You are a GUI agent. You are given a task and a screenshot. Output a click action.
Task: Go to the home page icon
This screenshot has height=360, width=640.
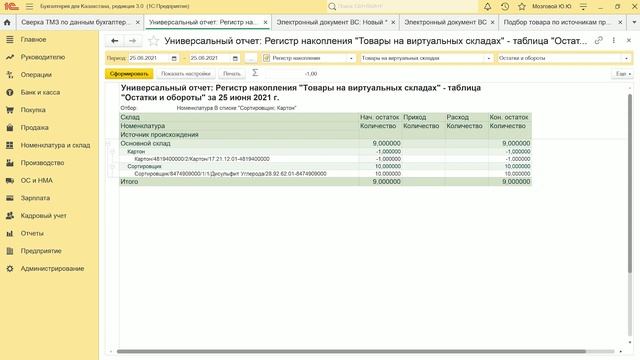point(7,22)
